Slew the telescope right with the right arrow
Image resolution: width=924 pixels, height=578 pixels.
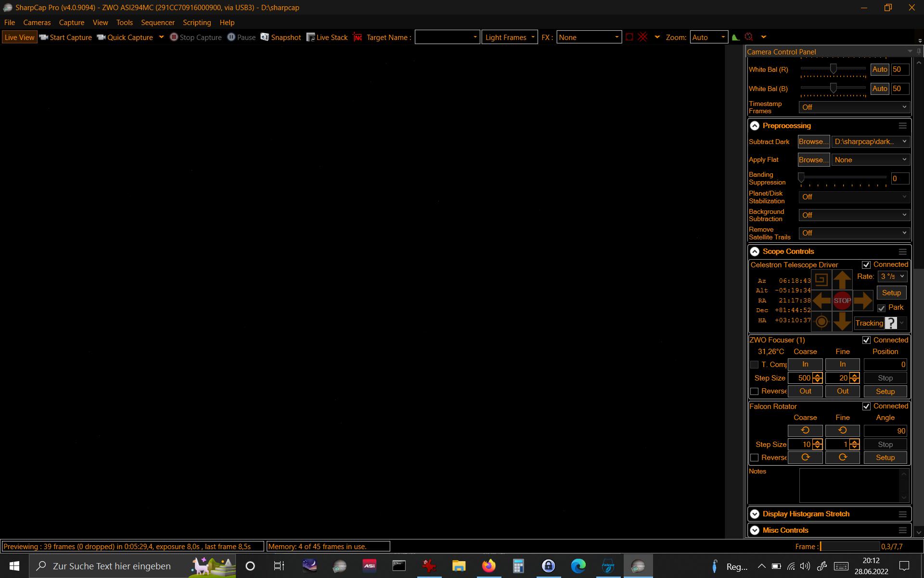click(863, 301)
